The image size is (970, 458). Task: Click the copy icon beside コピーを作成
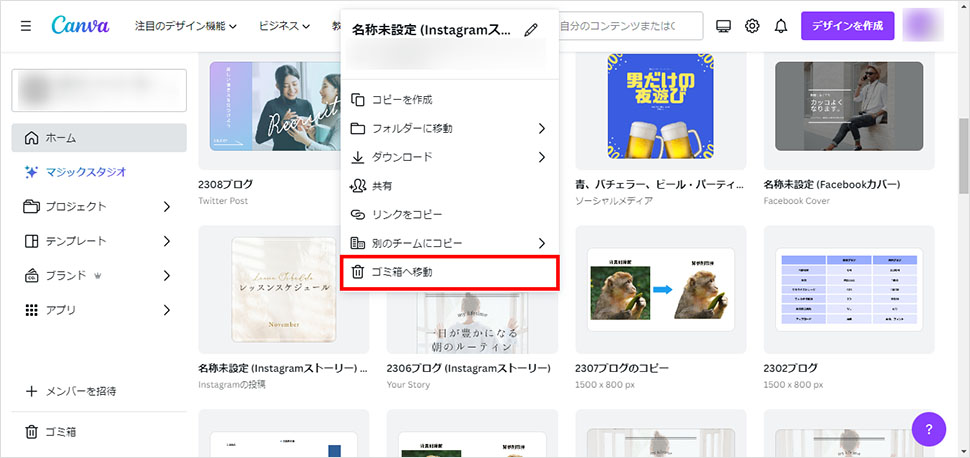[x=358, y=100]
